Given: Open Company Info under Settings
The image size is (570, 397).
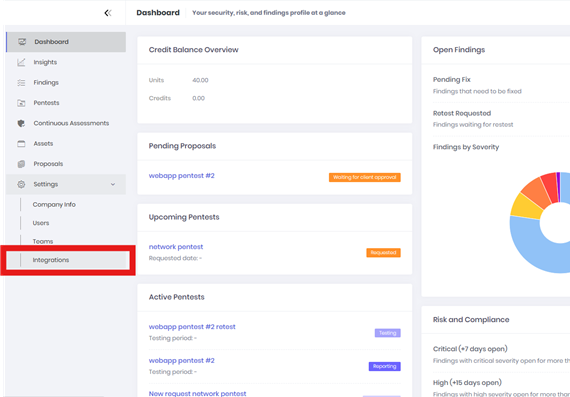Looking at the screenshot, I should (x=54, y=204).
